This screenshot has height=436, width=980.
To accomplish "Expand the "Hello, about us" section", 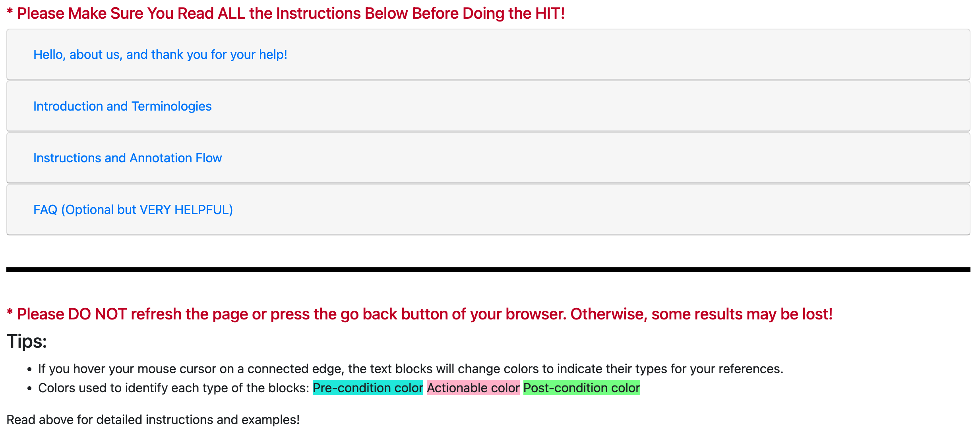I will coord(160,54).
